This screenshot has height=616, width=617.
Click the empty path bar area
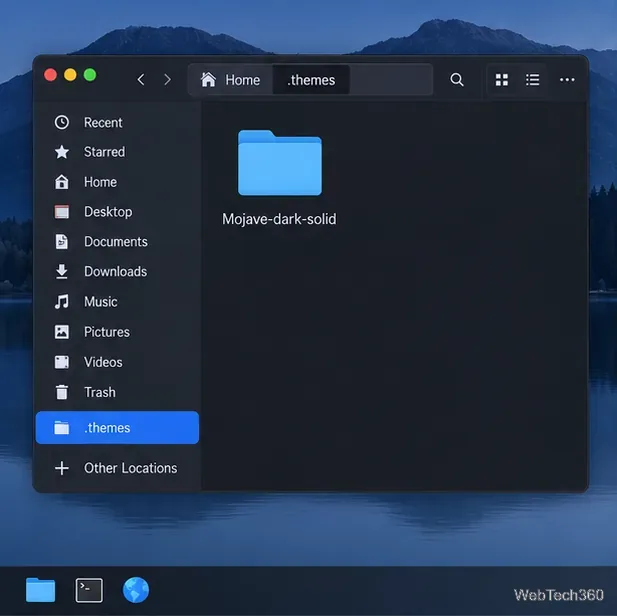[391, 80]
